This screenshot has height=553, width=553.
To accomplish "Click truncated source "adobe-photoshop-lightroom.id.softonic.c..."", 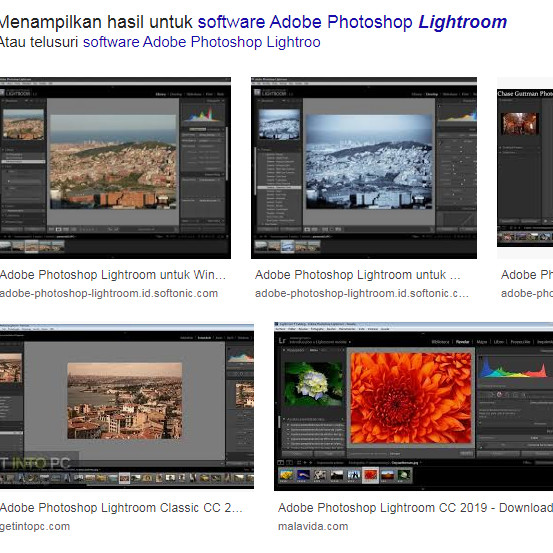I will tap(362, 293).
